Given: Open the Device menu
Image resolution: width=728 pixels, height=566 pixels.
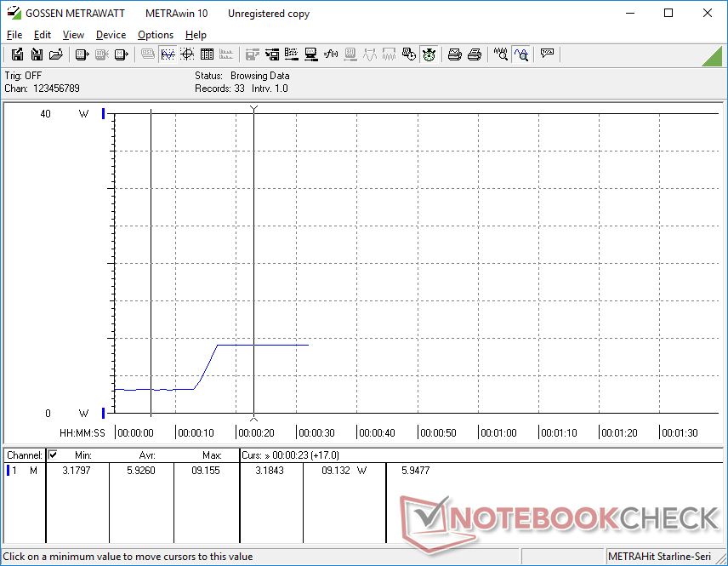Looking at the screenshot, I should 111,35.
